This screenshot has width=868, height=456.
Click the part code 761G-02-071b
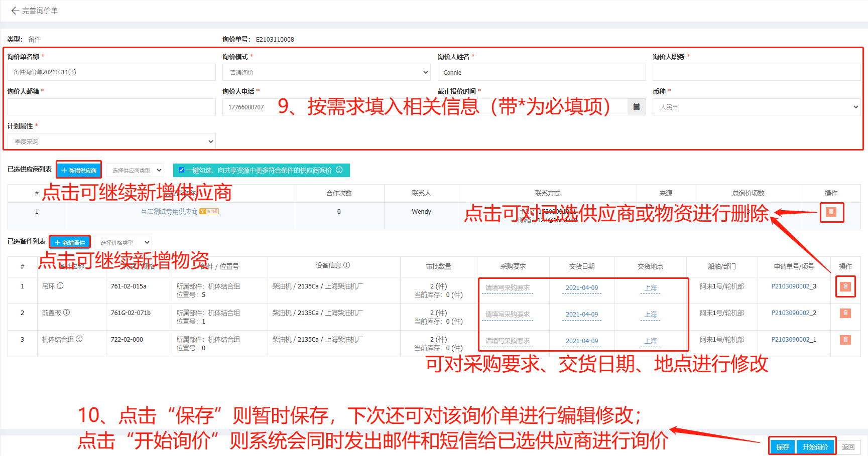coord(131,313)
